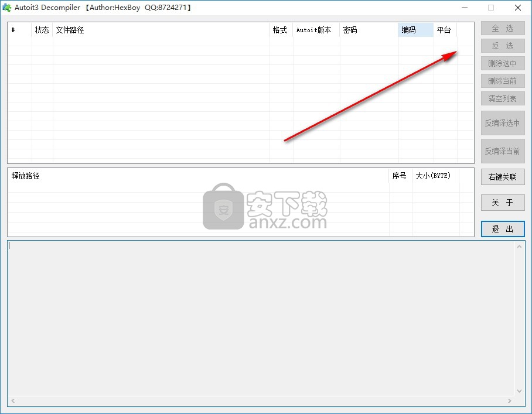532x414 pixels.
Task: Click the log horizontal scrollbar left arrow
Action: coord(13,401)
